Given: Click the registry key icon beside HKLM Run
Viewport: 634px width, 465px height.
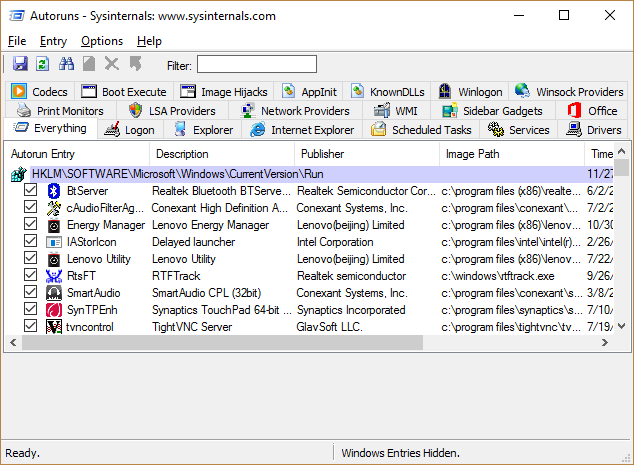Looking at the screenshot, I should (x=19, y=174).
